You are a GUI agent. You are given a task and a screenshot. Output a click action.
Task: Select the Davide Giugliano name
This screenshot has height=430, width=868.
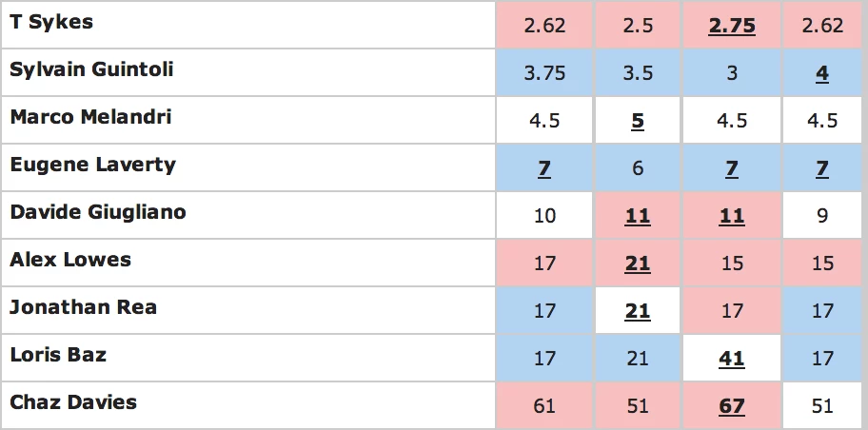click(97, 212)
